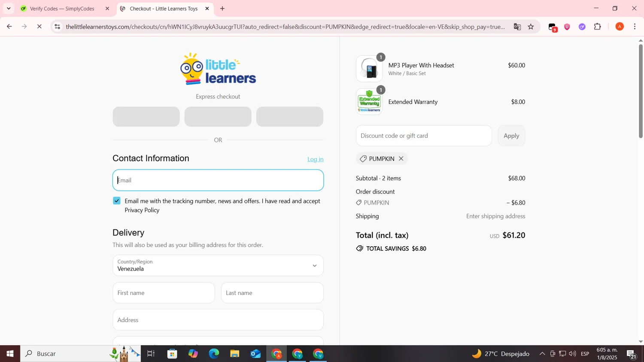Open the uBlock shield extension icon
The width and height of the screenshot is (644, 362).
pyautogui.click(x=567, y=27)
